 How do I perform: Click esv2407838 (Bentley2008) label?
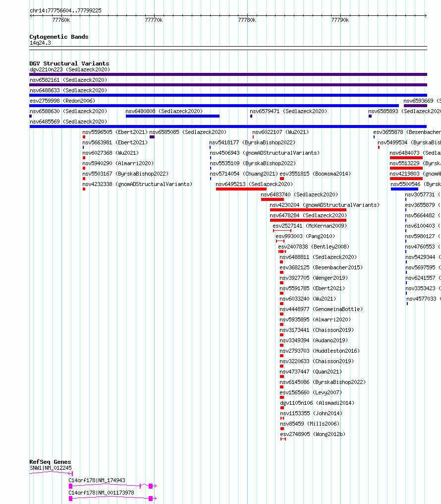pos(314,247)
